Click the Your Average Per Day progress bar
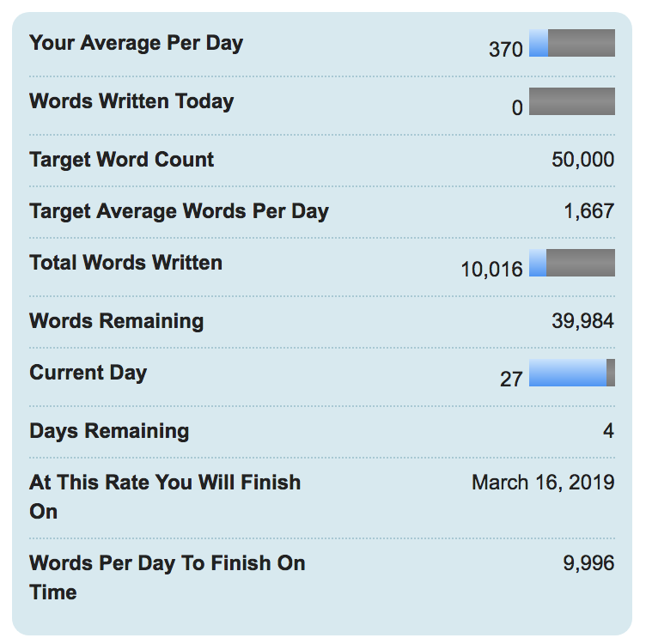 click(572, 43)
